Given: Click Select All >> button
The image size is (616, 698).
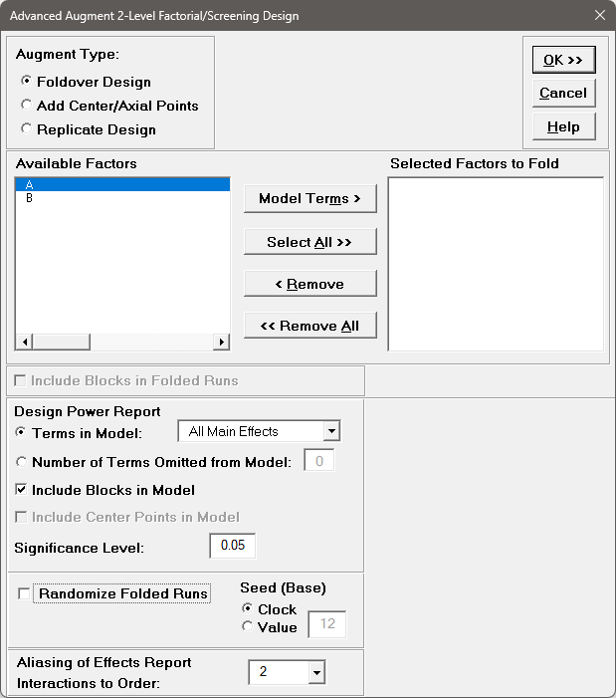Looking at the screenshot, I should [309, 242].
